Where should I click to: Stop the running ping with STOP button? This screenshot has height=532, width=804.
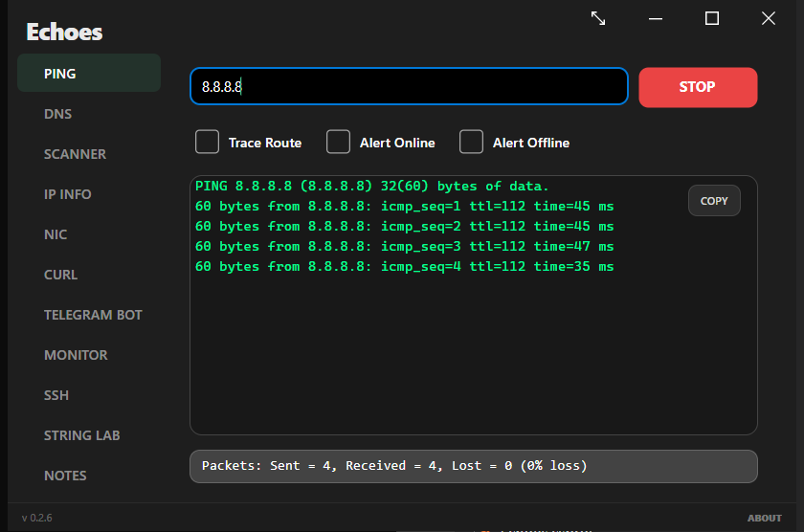698,87
